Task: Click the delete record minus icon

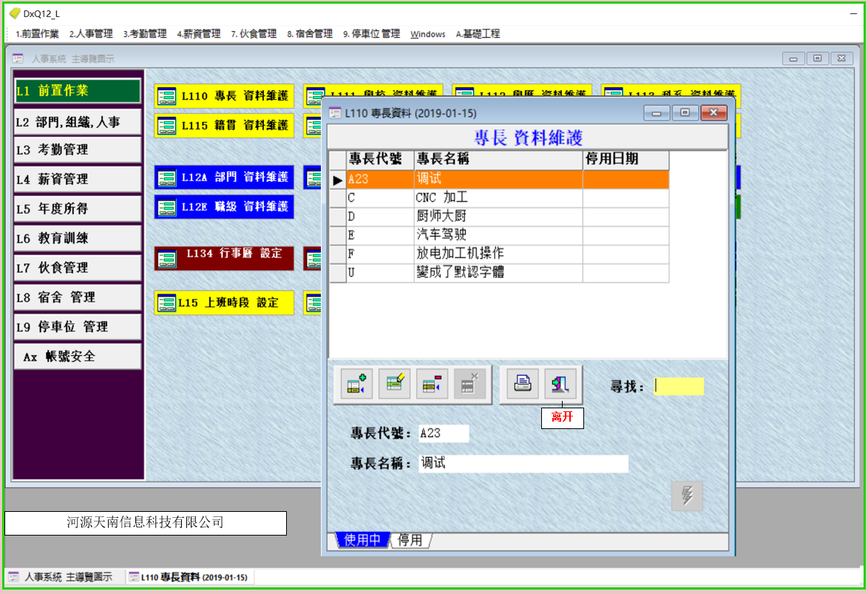Action: (433, 385)
